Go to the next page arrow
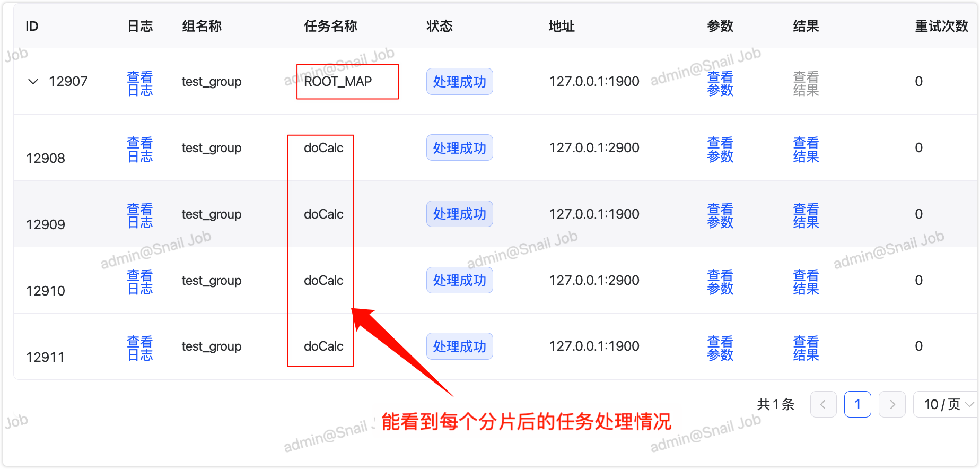Screen dimensions: 980x469 click(x=892, y=404)
